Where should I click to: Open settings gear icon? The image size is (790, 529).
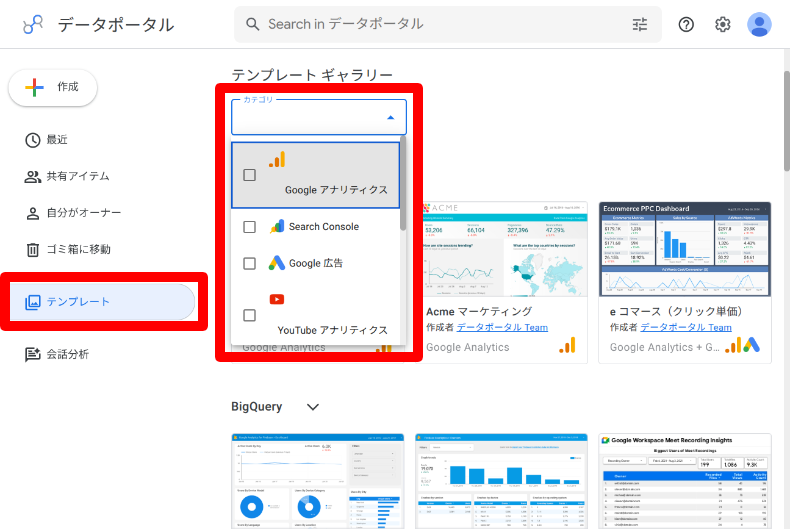click(723, 25)
